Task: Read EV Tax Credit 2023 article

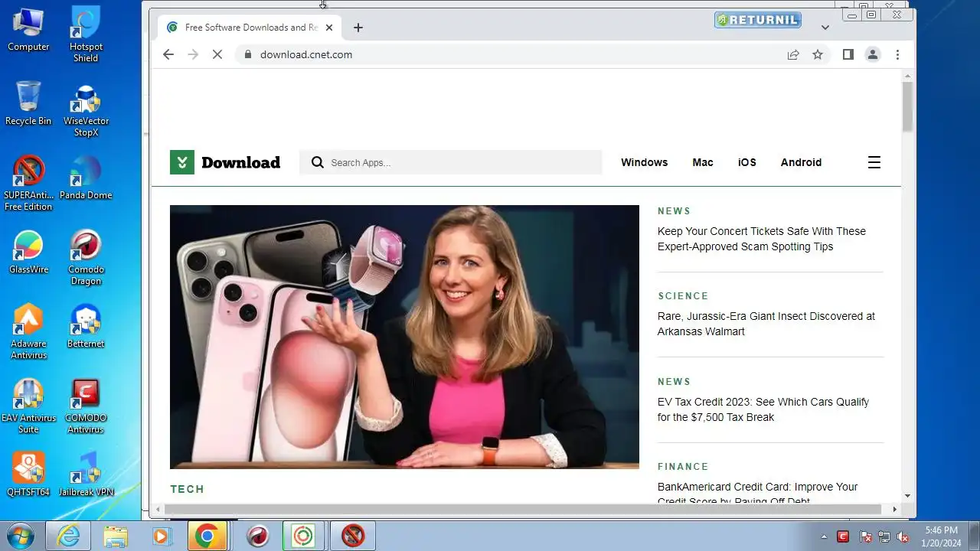Action: (763, 409)
